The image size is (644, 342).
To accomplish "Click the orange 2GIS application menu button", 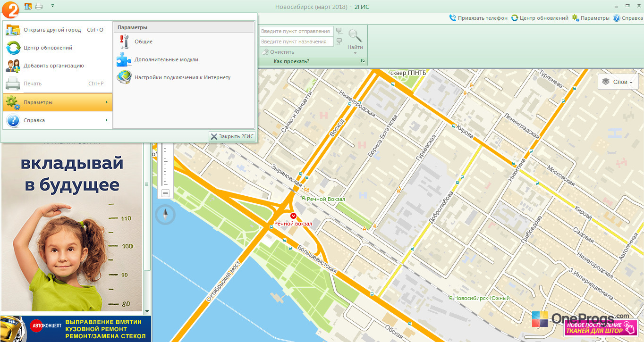I will tap(10, 10).
